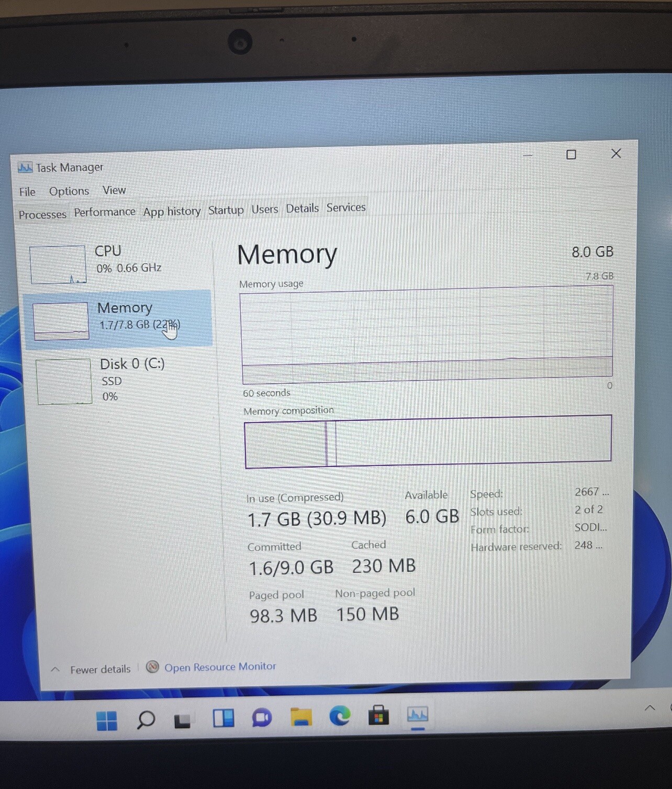Click the 98.3 MB Paged pool value
The width and height of the screenshot is (672, 789).
coord(283,616)
